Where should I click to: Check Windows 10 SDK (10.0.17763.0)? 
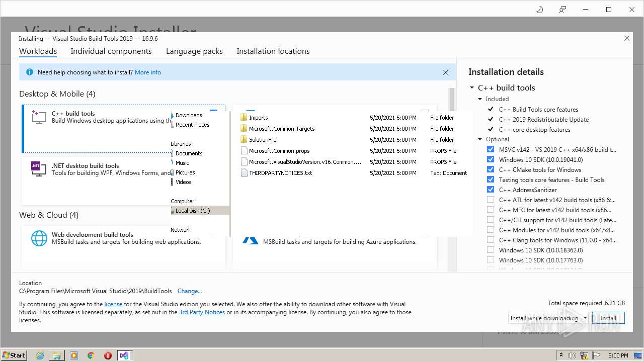pos(491,260)
